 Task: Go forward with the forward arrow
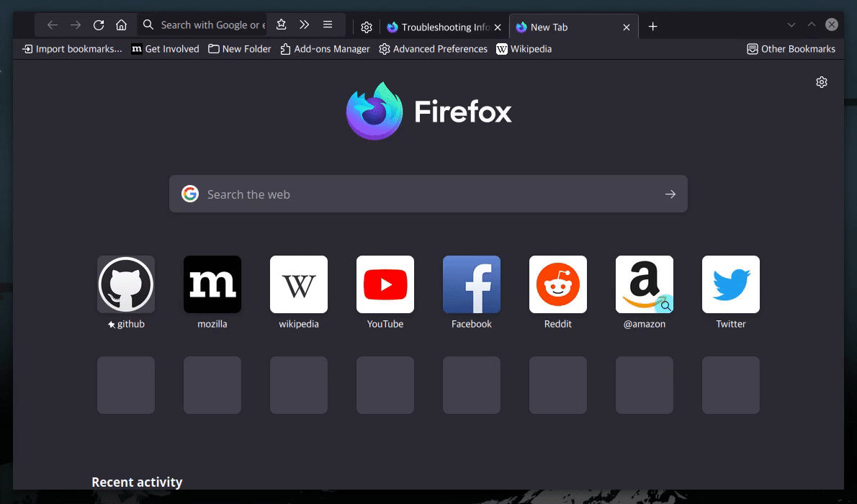76,25
